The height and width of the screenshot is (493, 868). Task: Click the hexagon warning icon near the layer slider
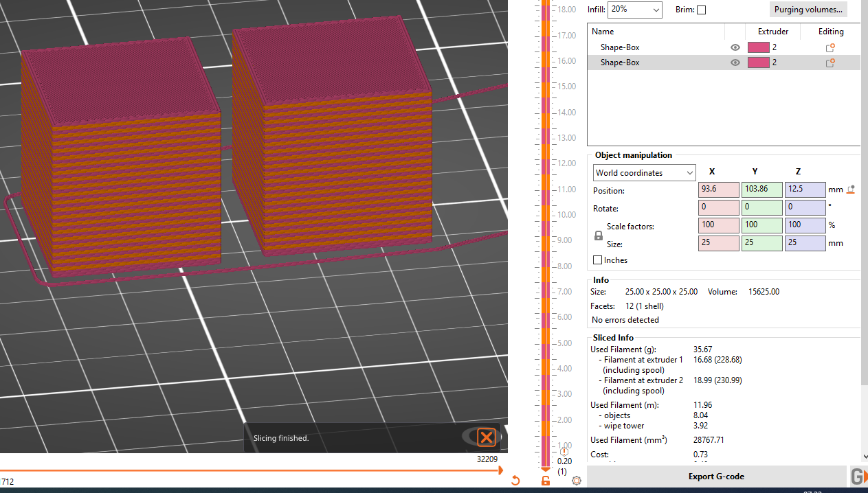click(564, 452)
